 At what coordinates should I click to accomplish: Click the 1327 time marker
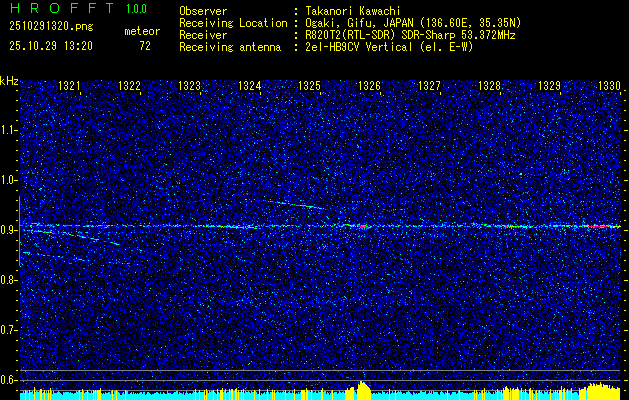[429, 86]
